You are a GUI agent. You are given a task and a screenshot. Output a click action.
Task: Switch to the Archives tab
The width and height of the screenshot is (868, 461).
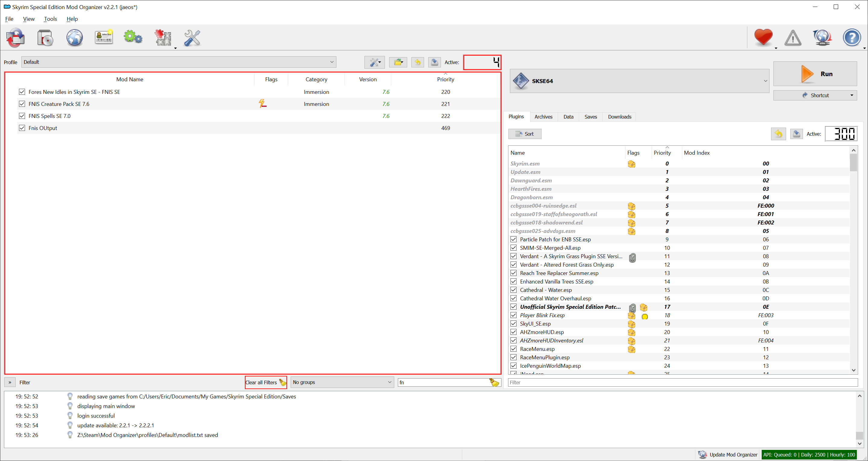click(544, 117)
